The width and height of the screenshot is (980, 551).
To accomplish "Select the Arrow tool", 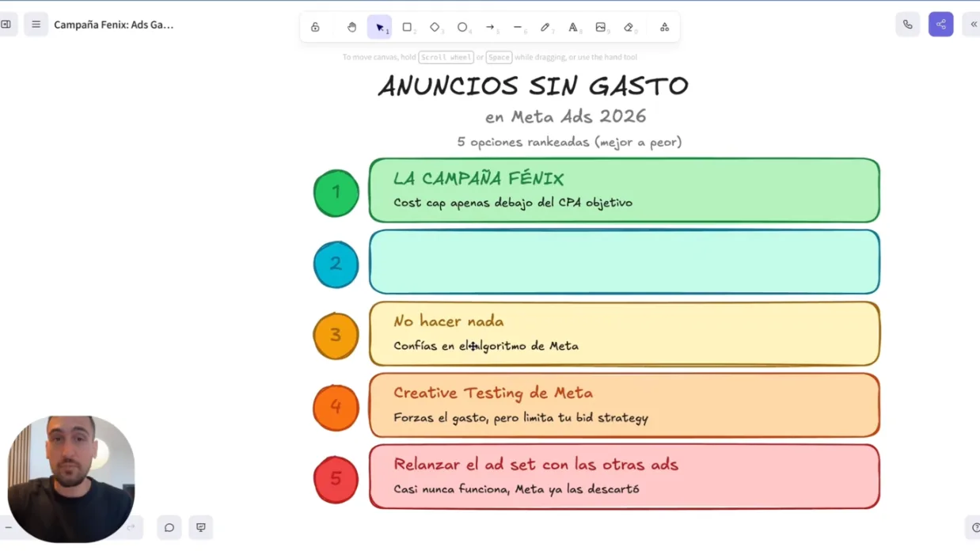I will point(490,28).
